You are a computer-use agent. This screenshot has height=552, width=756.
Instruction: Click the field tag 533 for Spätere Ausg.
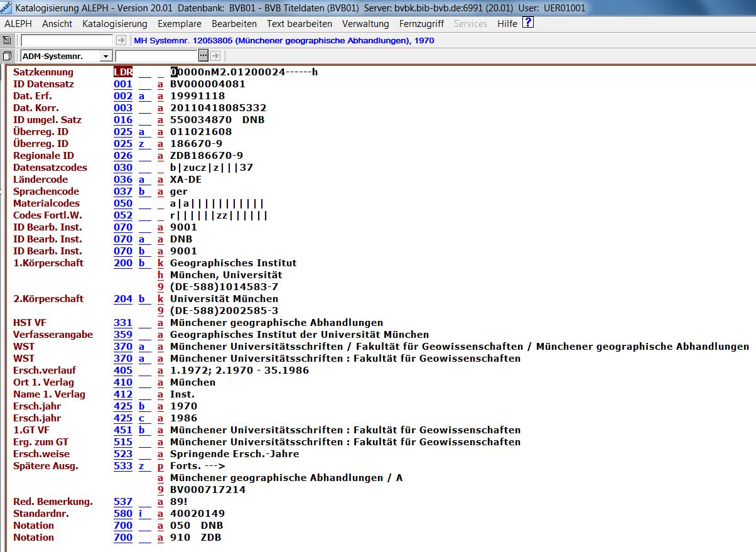pos(123,466)
